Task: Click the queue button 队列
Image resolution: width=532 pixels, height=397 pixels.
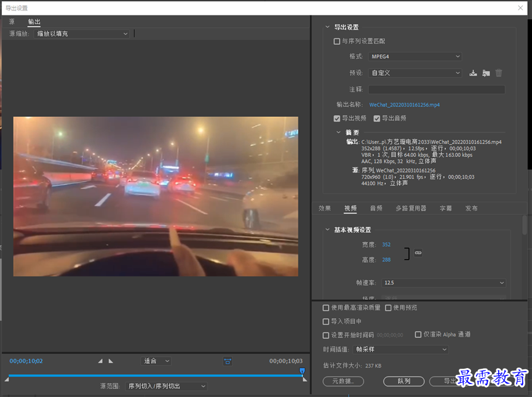Action: [403, 382]
